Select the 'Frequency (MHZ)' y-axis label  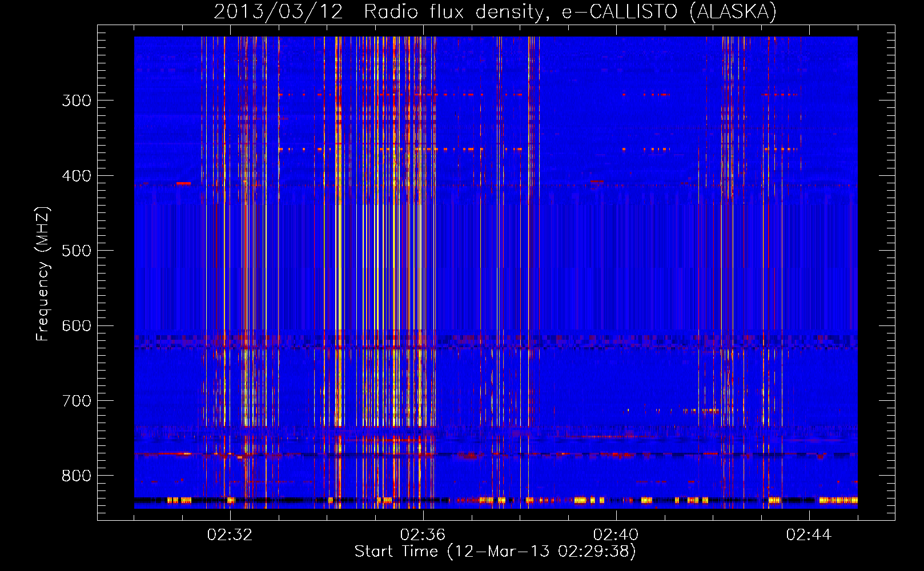coord(43,274)
